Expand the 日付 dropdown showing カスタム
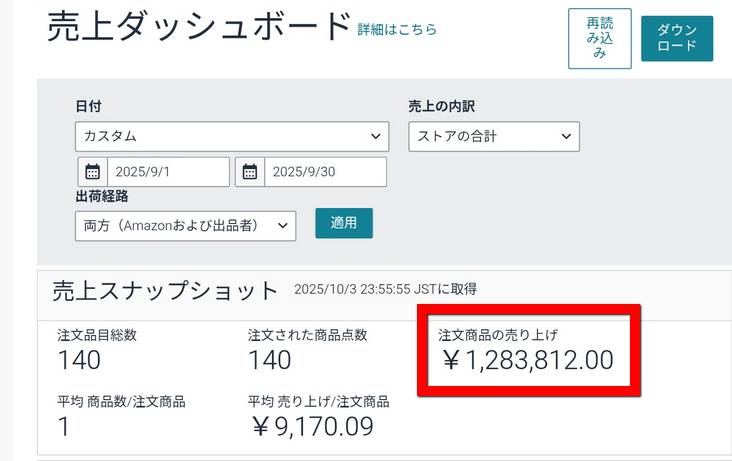This screenshot has width=732, height=461. click(x=231, y=136)
